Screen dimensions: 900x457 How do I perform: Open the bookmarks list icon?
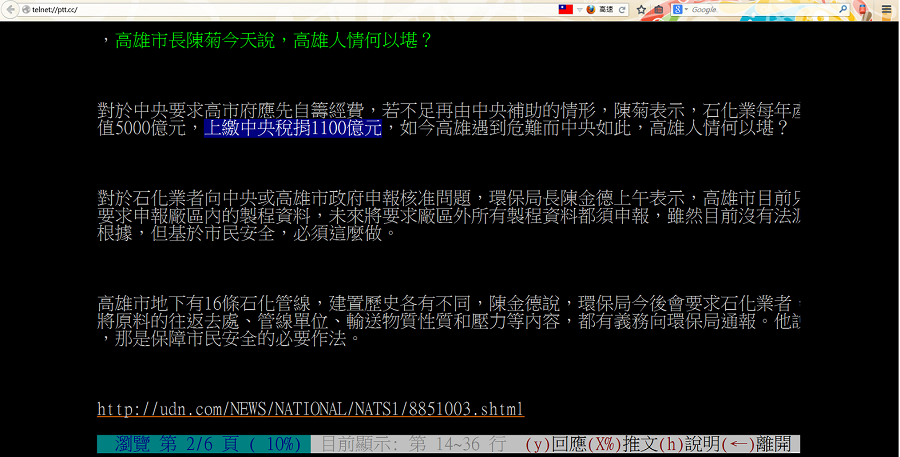tap(658, 10)
